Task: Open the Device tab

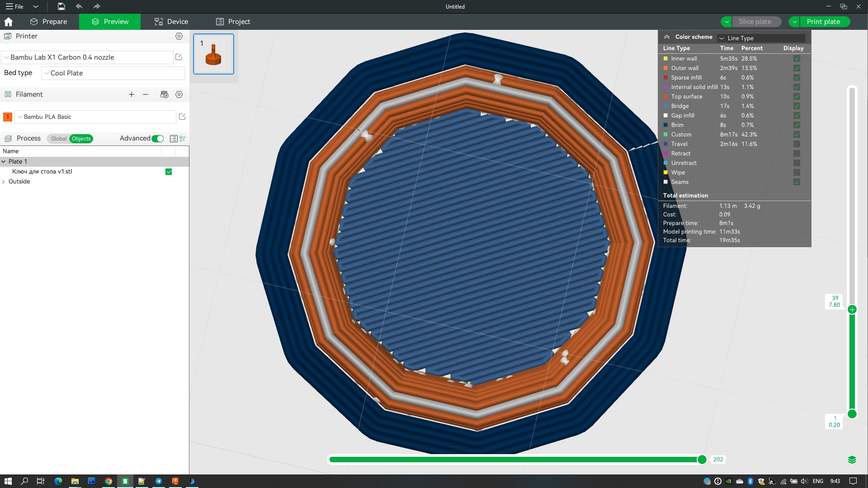Action: click(x=171, y=22)
